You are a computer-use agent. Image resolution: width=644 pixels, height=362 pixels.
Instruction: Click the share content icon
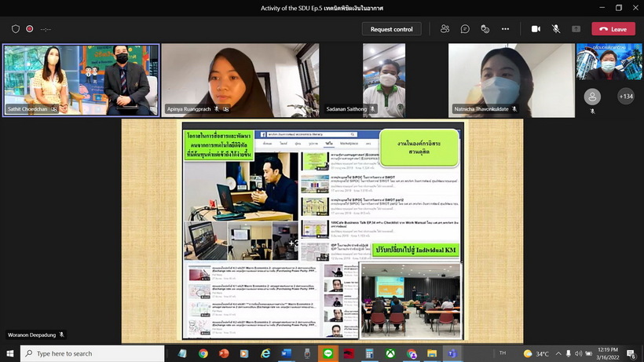click(x=576, y=29)
